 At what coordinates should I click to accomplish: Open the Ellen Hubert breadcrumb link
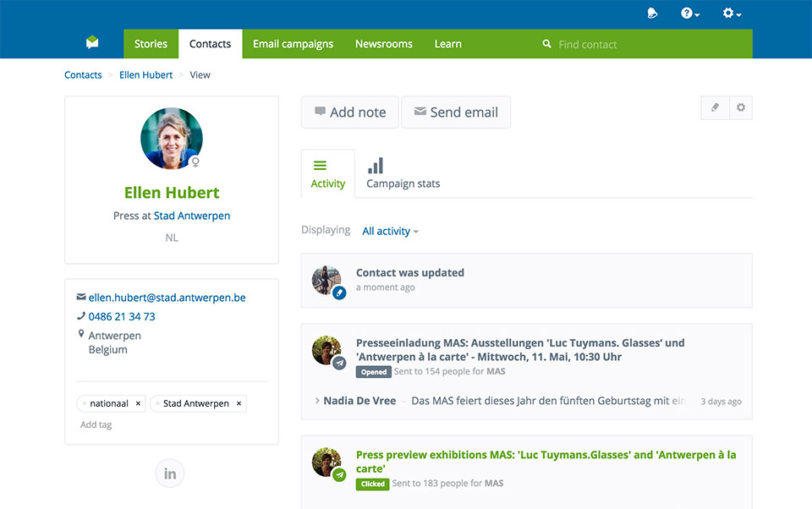pyautogui.click(x=145, y=75)
